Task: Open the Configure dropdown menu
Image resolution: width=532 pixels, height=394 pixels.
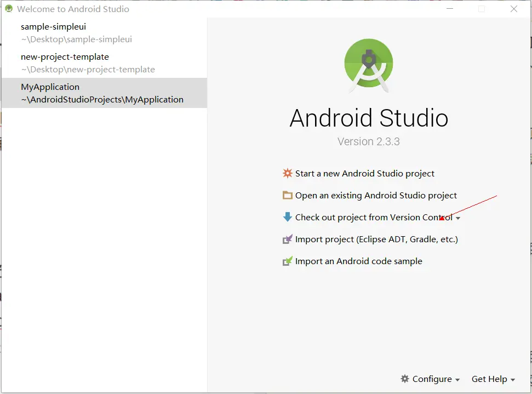Action: point(430,379)
